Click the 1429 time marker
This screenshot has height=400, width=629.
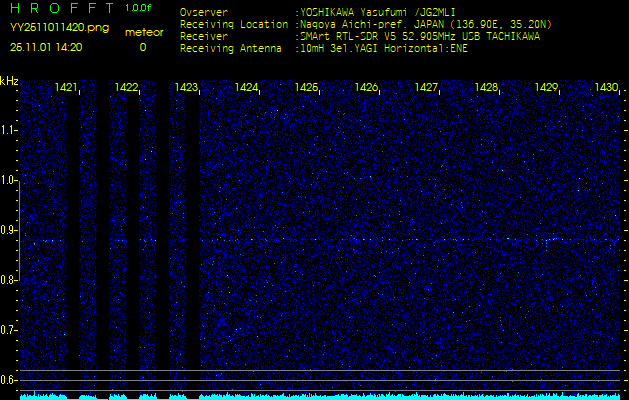click(547, 88)
